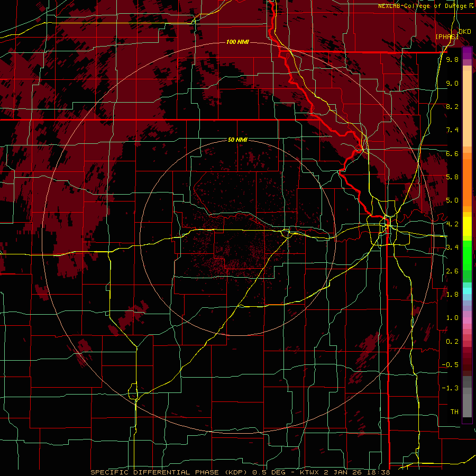The height and width of the screenshot is (476, 476).
Task: Pick the orange band of the color bar
Action: click(467, 182)
